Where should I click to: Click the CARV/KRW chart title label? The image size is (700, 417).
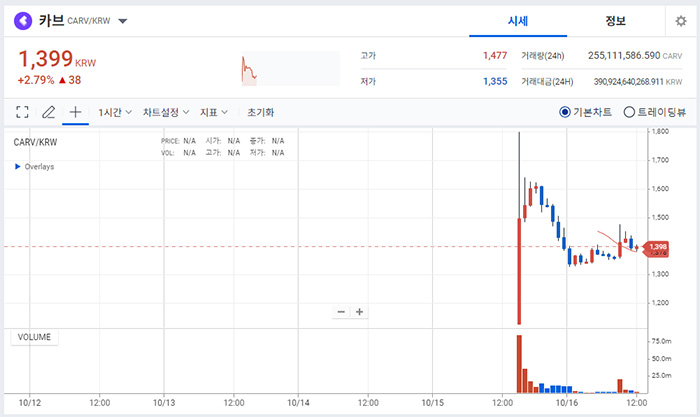35,142
